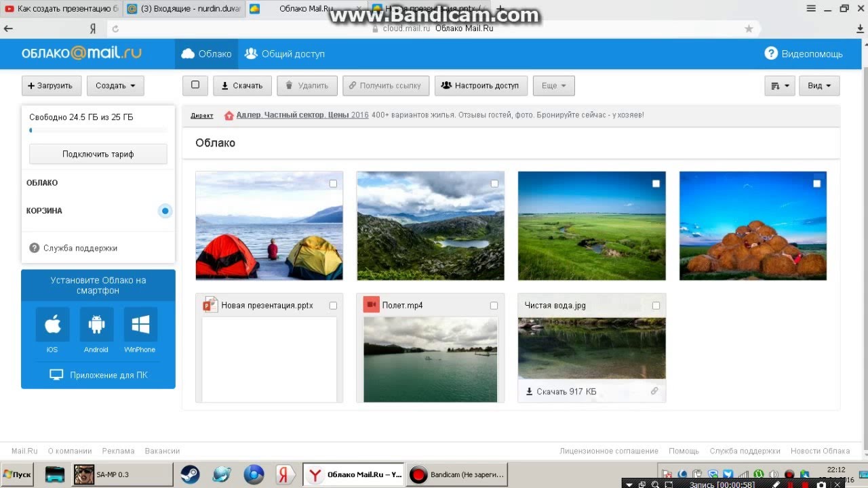Screen dimensions: 868x488
Task: Click the Настроить доступ button
Action: [480, 86]
